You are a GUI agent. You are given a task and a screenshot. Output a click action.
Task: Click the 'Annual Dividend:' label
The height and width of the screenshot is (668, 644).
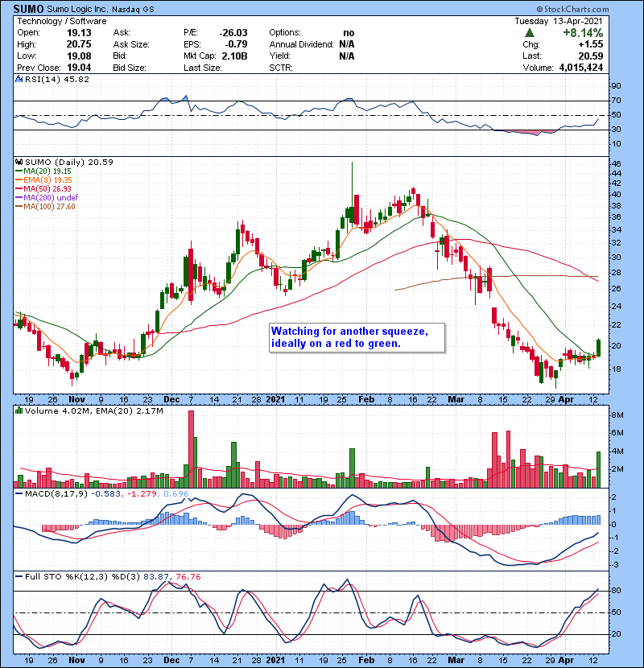pos(301,44)
